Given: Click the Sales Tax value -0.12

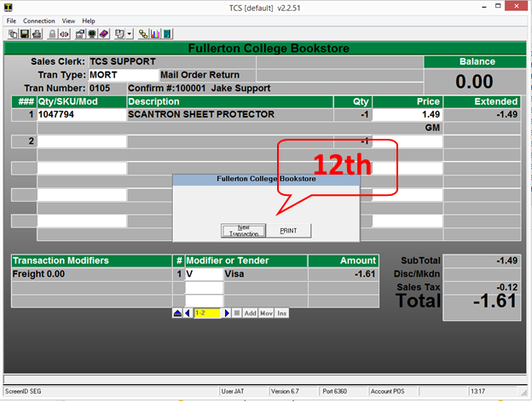Looking at the screenshot, I should (506, 287).
